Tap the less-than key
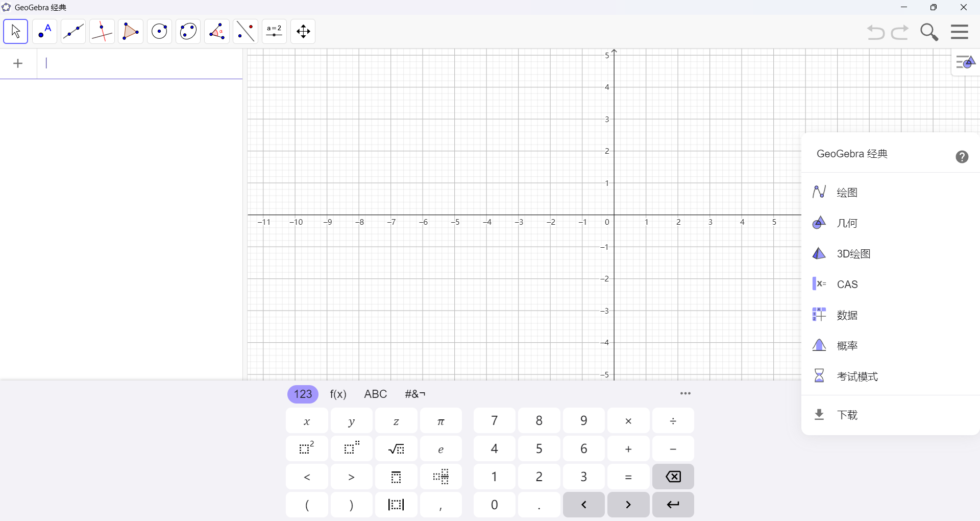 (x=307, y=477)
